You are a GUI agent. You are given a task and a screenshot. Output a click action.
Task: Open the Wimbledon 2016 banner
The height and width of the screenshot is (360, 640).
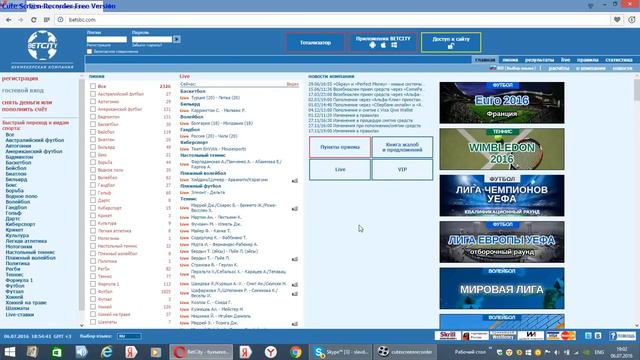502,149
